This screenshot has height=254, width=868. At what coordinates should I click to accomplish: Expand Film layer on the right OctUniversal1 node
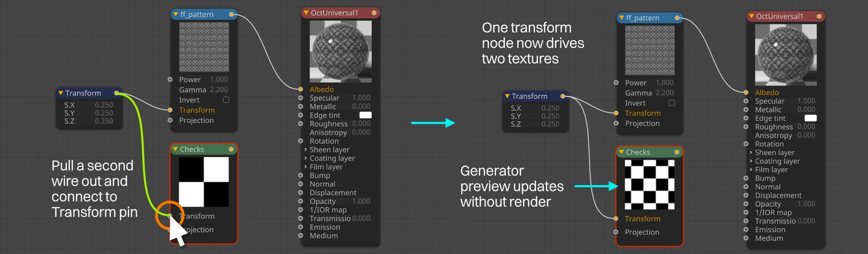click(x=751, y=170)
